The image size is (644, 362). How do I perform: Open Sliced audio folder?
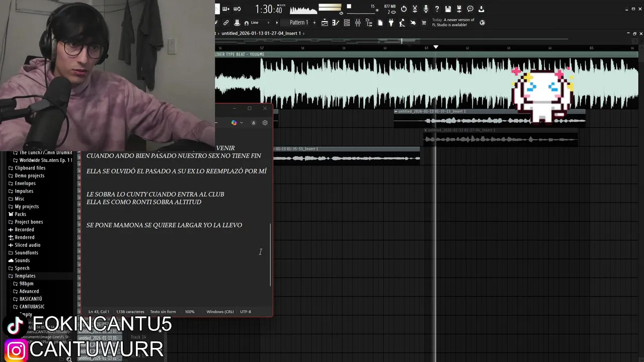pyautogui.click(x=27, y=245)
